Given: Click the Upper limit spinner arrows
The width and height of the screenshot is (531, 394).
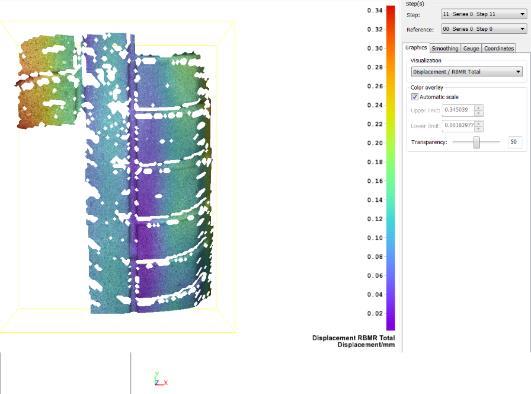Looking at the screenshot, I should tap(479, 110).
